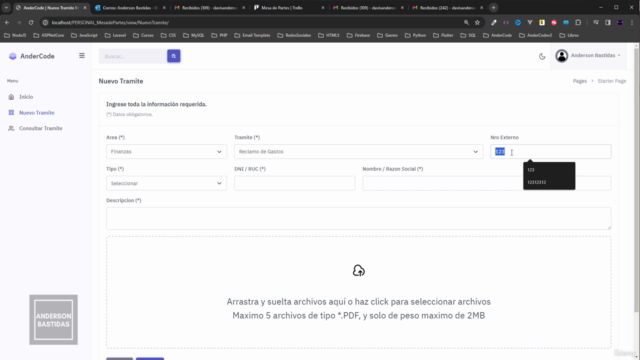Click the purple search button

click(x=173, y=56)
